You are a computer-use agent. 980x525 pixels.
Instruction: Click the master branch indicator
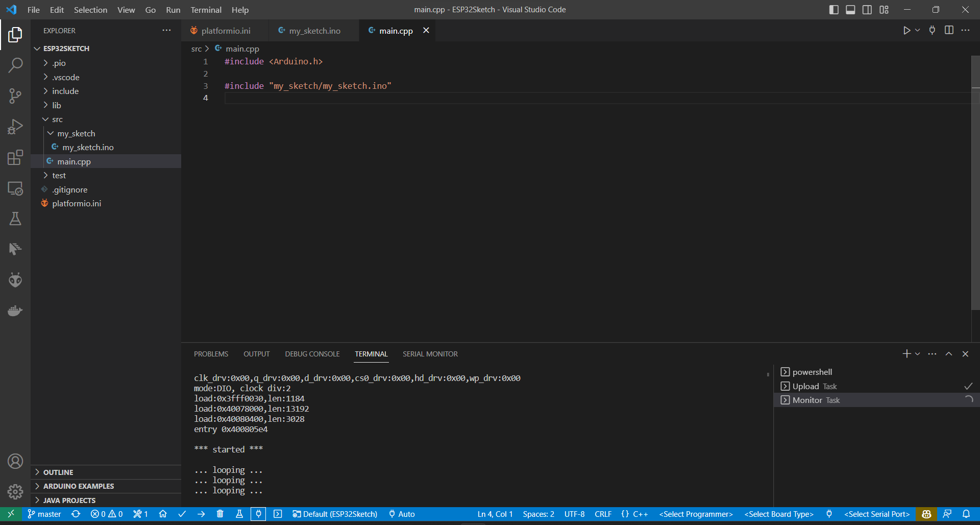pos(44,514)
